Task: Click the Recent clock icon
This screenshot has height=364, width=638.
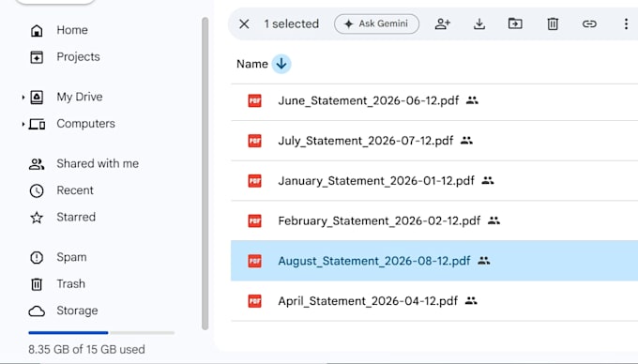Action: [37, 190]
